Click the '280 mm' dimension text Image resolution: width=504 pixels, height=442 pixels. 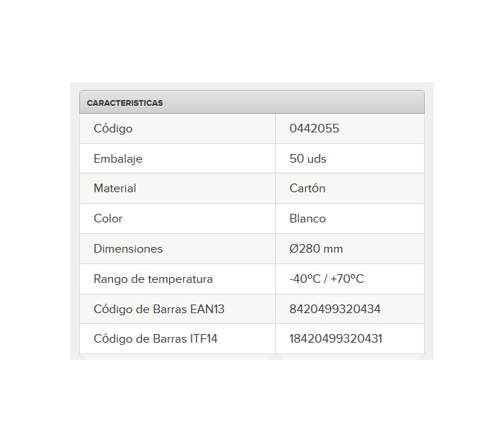[321, 249]
